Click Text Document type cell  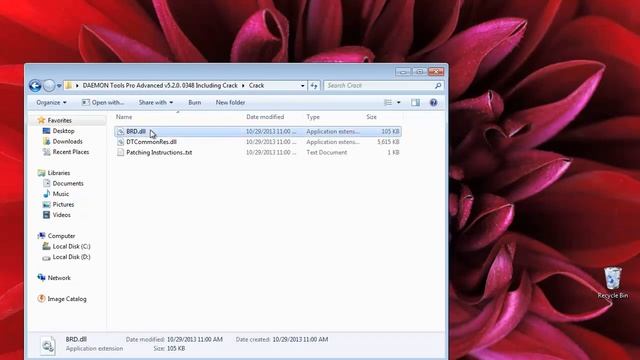[x=327, y=152]
